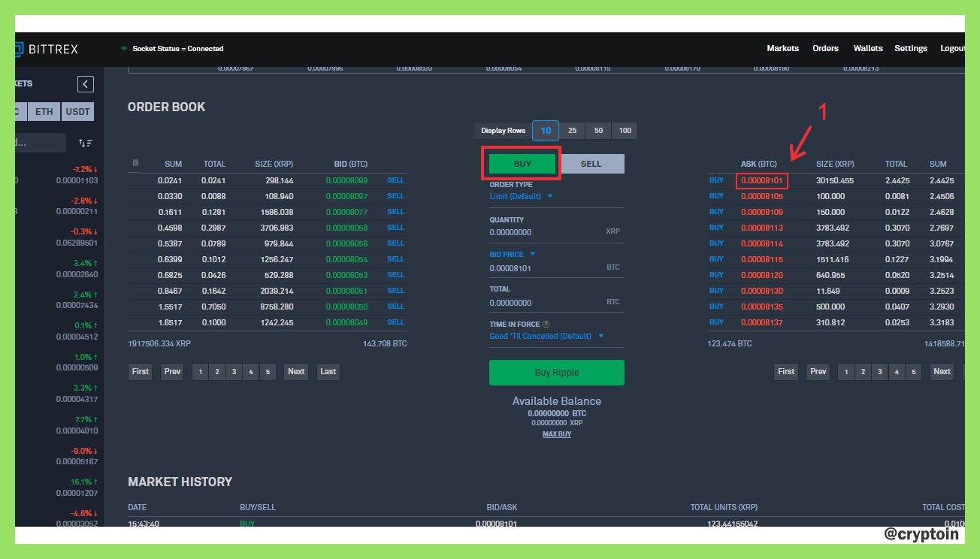Open the Order Type Limit (Default) dropdown
Screen dimensions: 980x559
coord(521,196)
